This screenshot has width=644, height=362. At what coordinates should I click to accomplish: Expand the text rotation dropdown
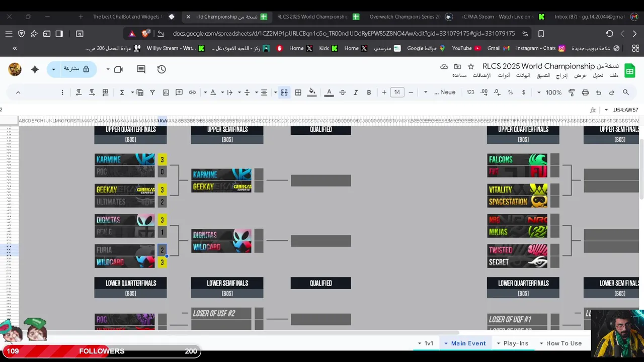point(205,93)
